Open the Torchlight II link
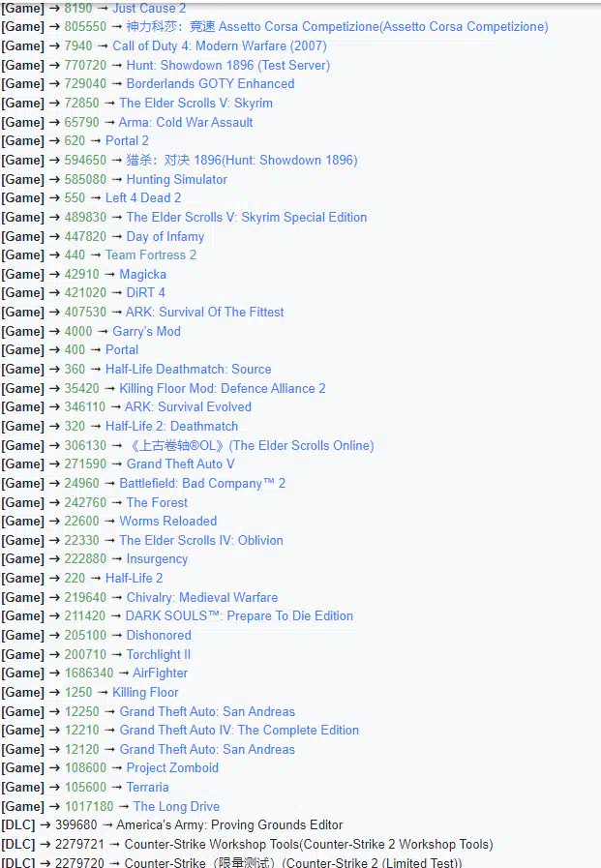601x868 pixels. pos(159,654)
